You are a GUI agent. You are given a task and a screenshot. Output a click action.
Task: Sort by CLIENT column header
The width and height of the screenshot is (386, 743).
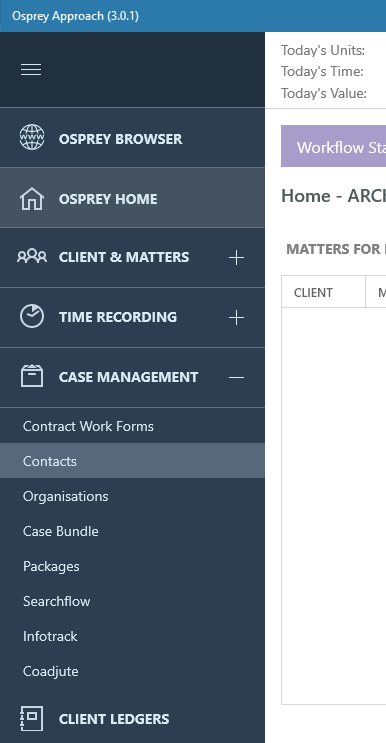click(x=323, y=292)
